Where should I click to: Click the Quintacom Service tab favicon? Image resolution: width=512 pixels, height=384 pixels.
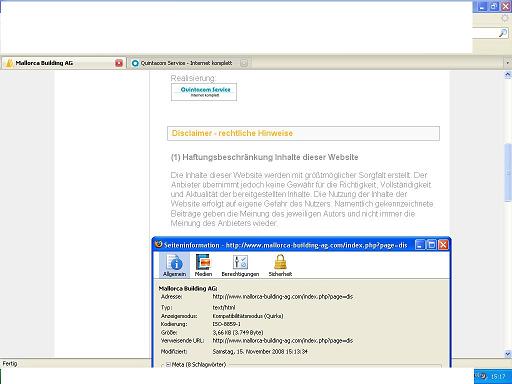point(135,63)
